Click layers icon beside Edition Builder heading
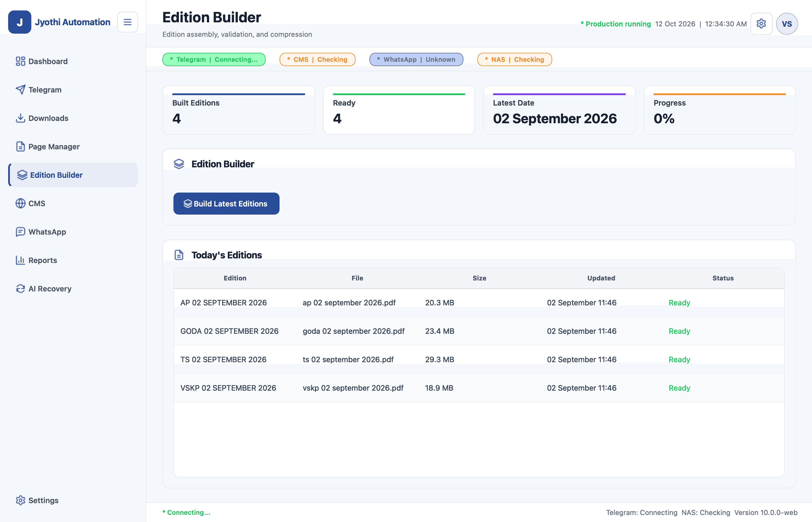 pyautogui.click(x=179, y=164)
